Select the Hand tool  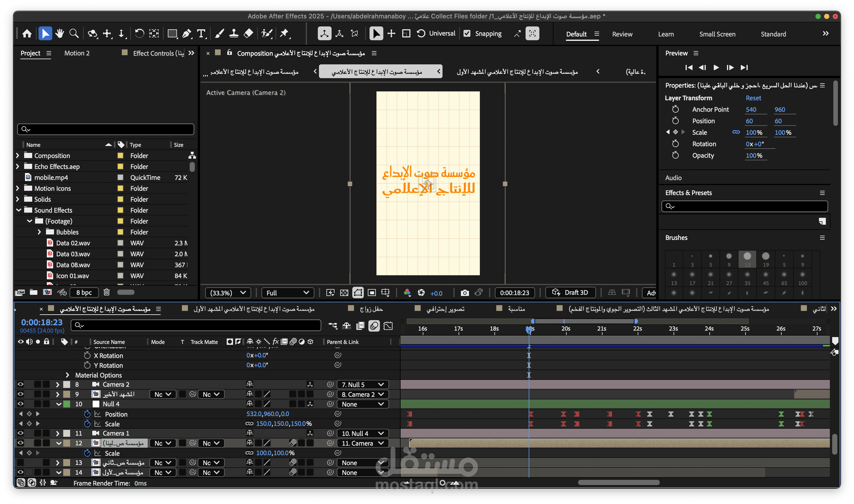tap(60, 34)
